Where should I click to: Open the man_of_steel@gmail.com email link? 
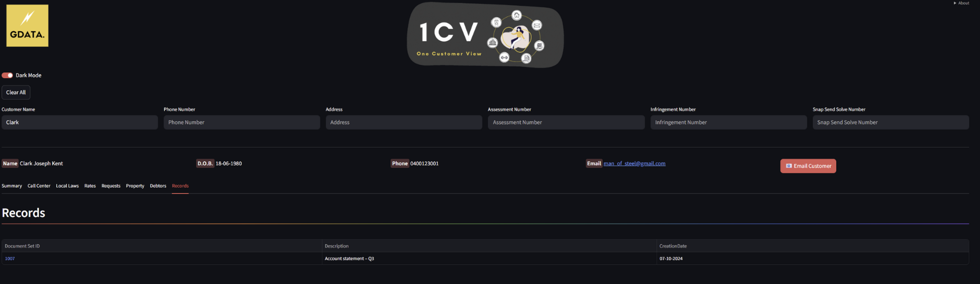pyautogui.click(x=634, y=163)
